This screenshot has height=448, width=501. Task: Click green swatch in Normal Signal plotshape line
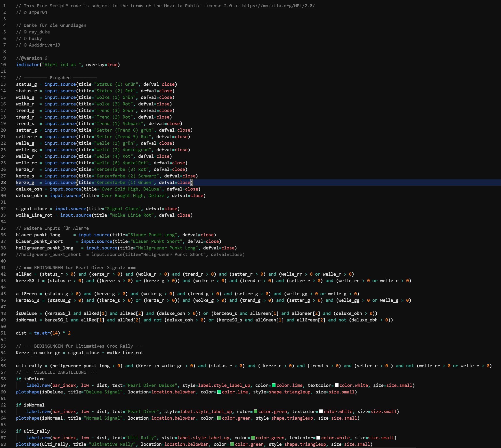219,418
